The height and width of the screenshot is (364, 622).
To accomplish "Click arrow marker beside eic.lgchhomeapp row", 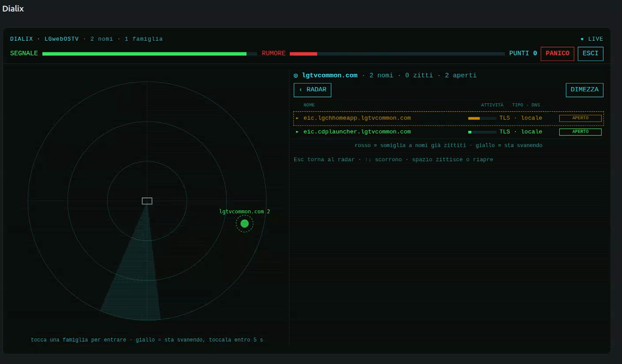I will point(297,118).
